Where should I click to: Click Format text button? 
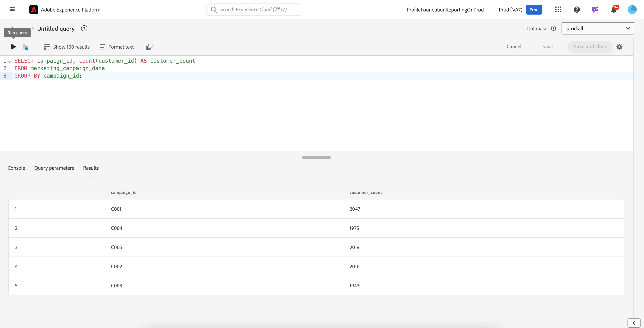[116, 47]
